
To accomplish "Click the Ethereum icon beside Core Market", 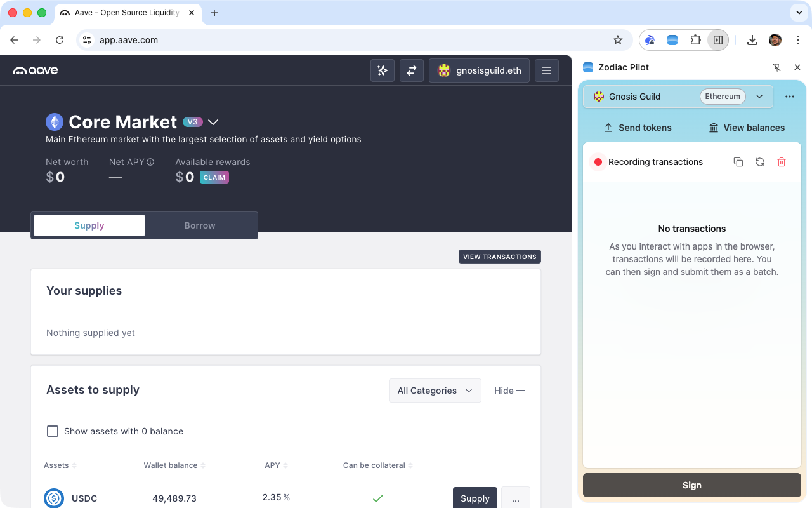I will pyautogui.click(x=55, y=122).
